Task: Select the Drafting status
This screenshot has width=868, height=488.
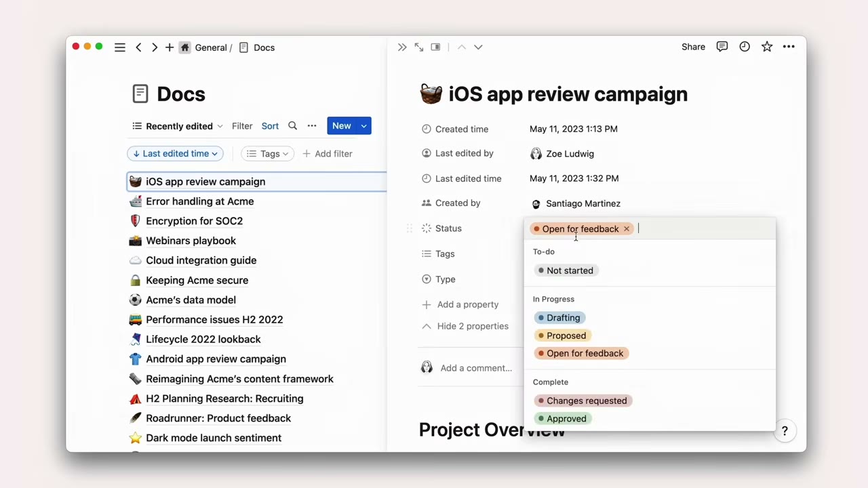Action: coord(560,318)
